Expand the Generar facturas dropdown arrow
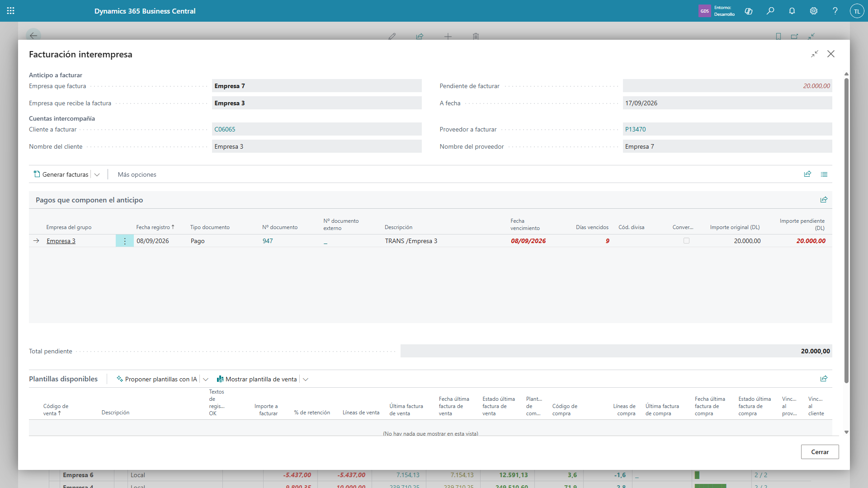This screenshot has height=488, width=868. [97, 174]
